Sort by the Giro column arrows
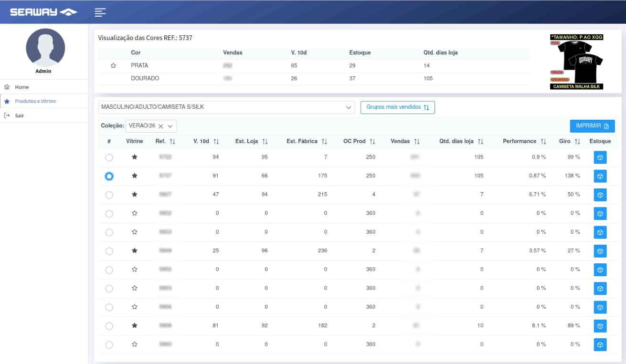Viewport: 626px width, 364px height. [x=577, y=142]
